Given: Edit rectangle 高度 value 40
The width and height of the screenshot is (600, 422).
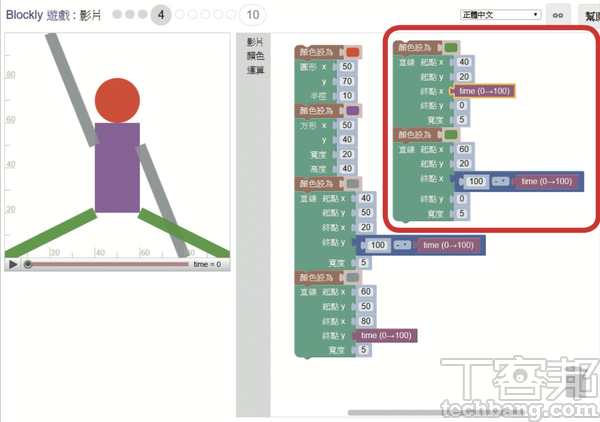Looking at the screenshot, I should coord(347,169).
